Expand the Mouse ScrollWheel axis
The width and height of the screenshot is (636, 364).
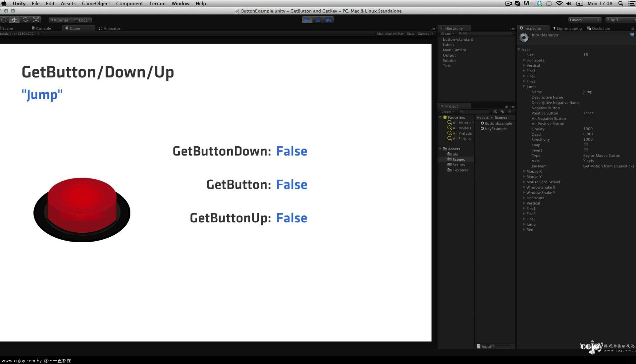[524, 182]
